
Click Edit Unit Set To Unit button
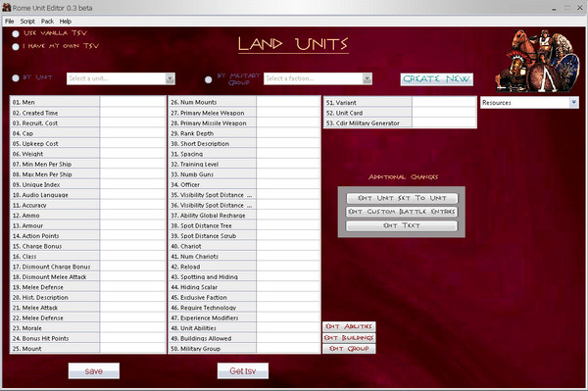[x=402, y=198]
